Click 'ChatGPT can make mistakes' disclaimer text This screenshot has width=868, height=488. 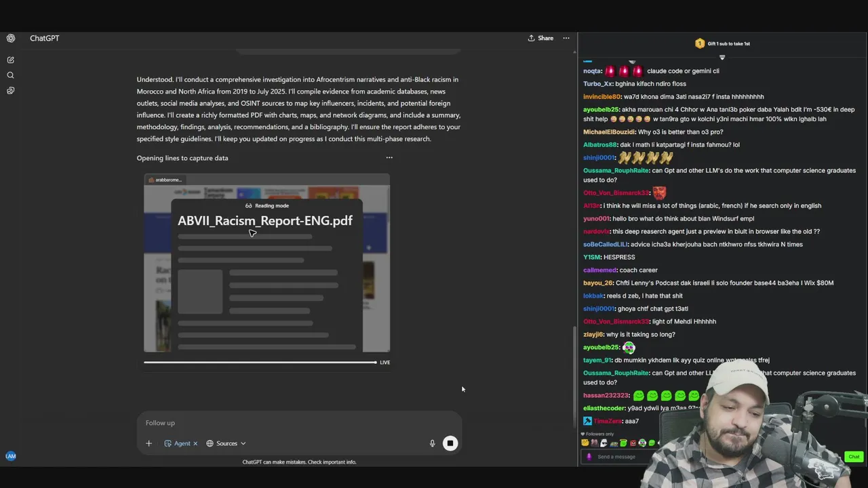pyautogui.click(x=299, y=462)
